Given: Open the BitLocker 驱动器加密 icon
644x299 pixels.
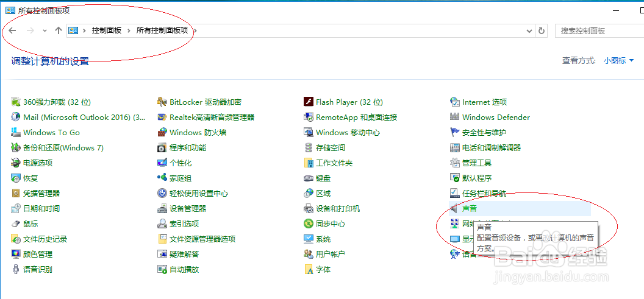Looking at the screenshot, I should pyautogui.click(x=162, y=102).
